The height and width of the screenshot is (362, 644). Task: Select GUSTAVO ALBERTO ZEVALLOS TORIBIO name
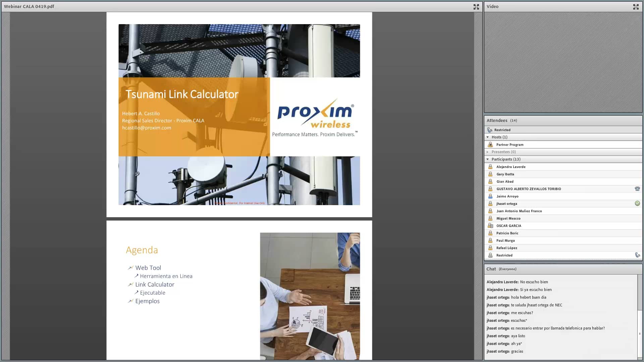pyautogui.click(x=529, y=189)
